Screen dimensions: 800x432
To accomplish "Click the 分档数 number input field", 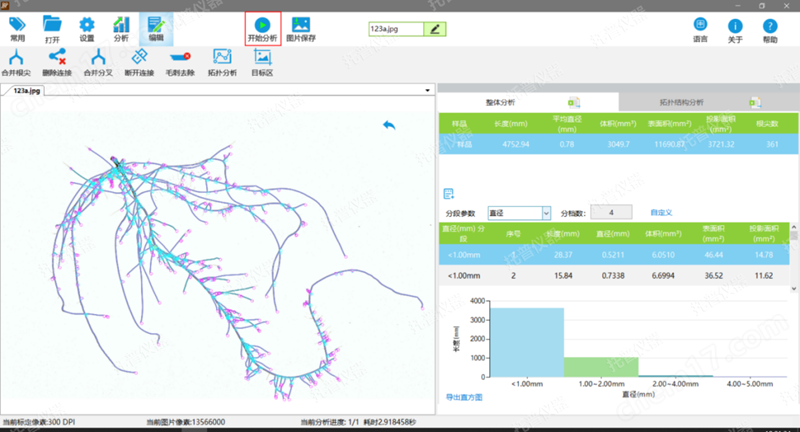I will pyautogui.click(x=610, y=212).
